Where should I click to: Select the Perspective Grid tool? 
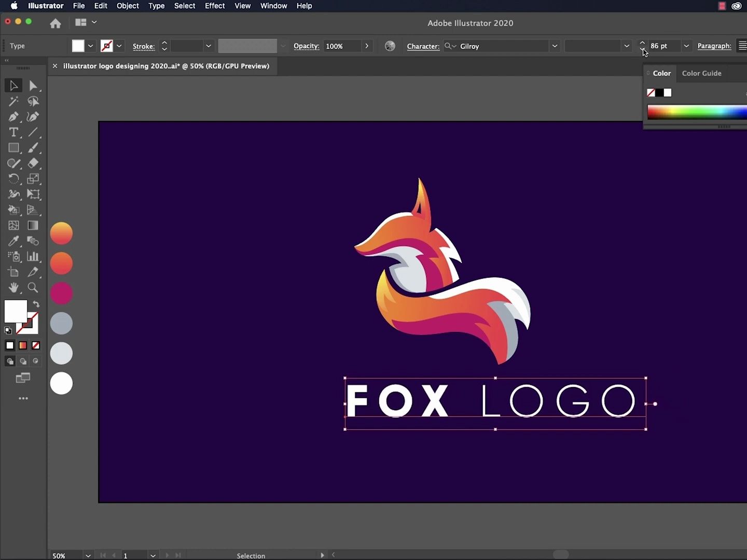[x=33, y=210]
